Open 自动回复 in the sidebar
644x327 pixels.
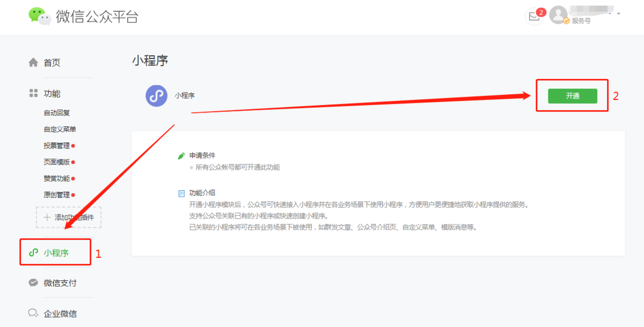[x=57, y=113]
